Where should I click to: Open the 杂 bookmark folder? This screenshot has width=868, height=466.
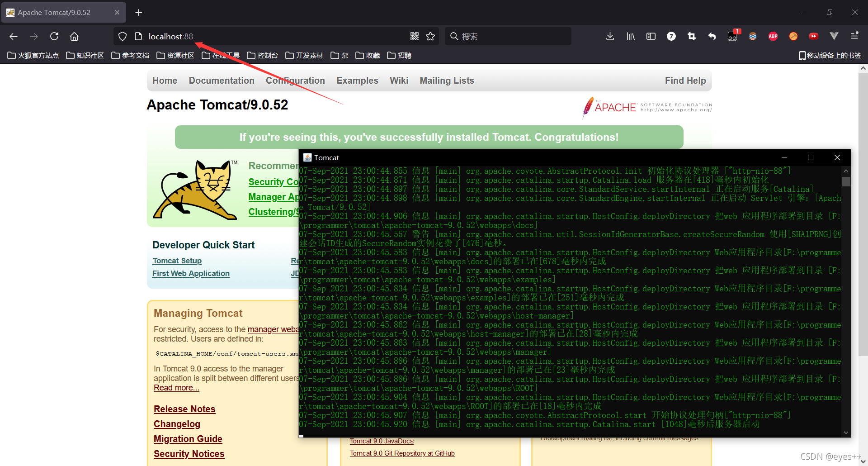pyautogui.click(x=340, y=55)
